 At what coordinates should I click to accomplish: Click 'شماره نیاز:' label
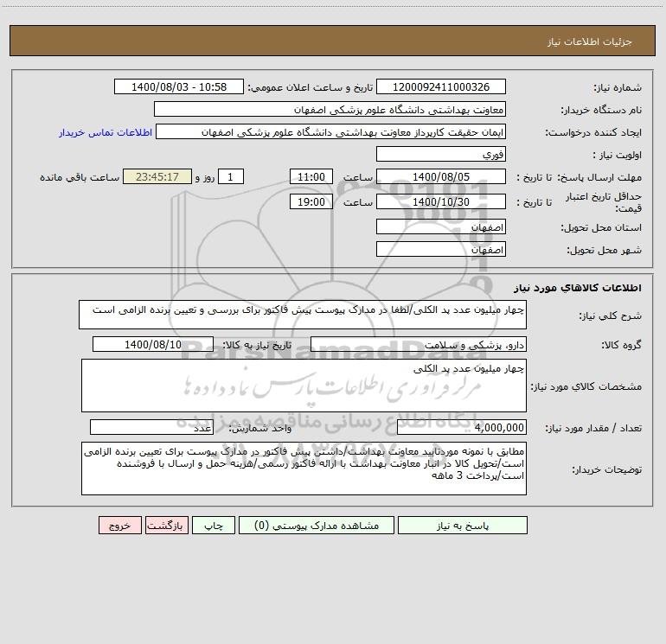pos(618,87)
